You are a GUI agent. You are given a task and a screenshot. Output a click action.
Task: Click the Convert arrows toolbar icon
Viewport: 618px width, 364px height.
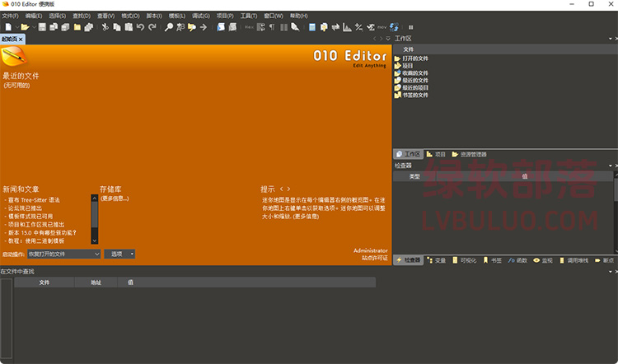[x=336, y=27]
